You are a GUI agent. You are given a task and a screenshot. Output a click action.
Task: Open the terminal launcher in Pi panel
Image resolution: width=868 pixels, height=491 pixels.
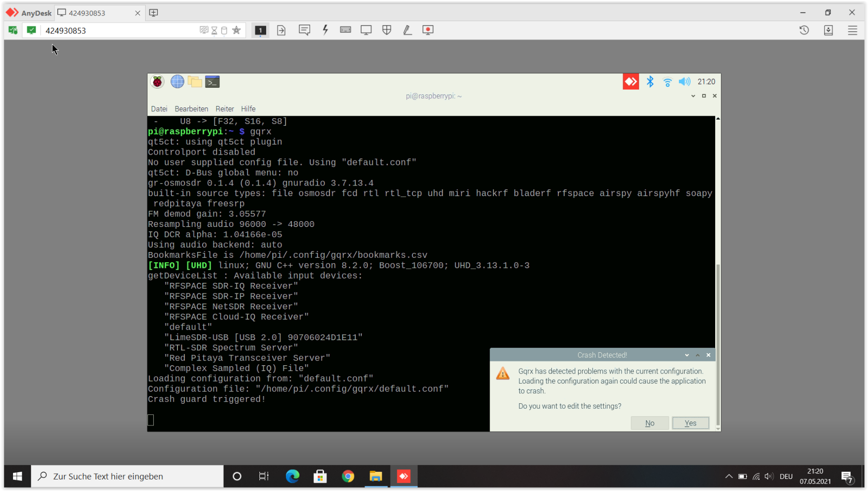coord(213,82)
